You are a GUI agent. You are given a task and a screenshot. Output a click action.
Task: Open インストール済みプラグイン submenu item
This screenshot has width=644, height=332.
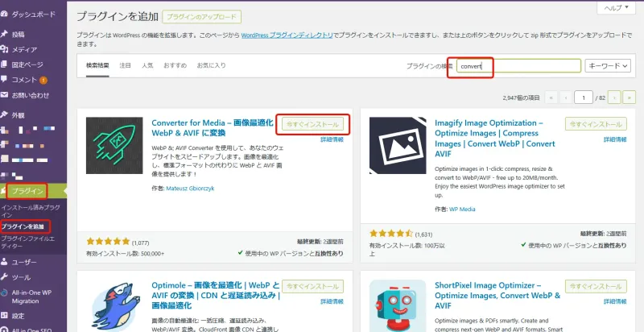tap(31, 211)
